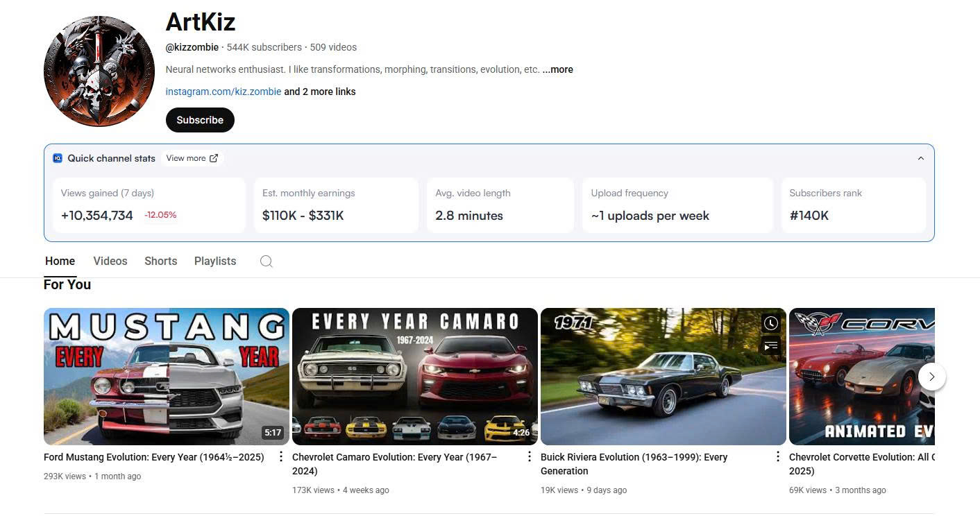Switch to the Videos tab
The height and width of the screenshot is (516, 980).
click(x=110, y=261)
